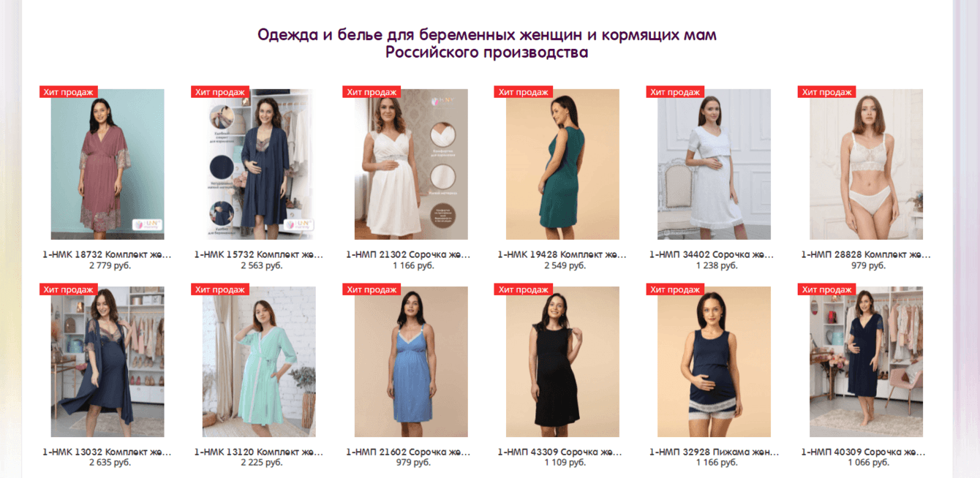Open the 1-НМП 32928 Пижама product link
The image size is (980, 478).
(x=713, y=452)
